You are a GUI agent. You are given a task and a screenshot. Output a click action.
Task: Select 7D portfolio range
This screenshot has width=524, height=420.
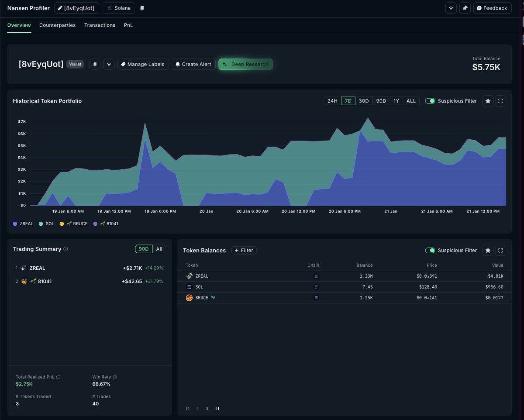pos(348,101)
